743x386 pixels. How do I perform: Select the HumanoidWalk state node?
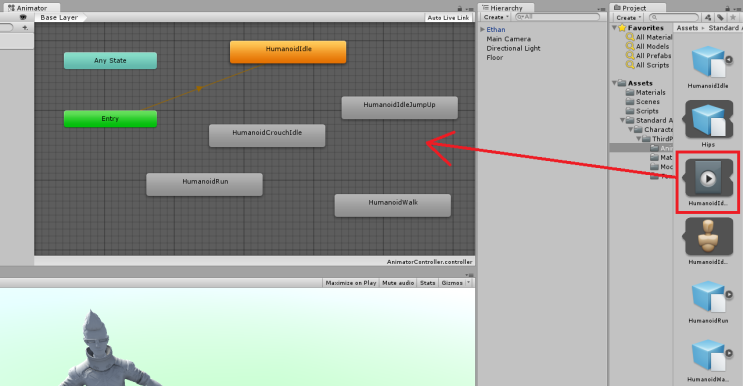point(393,205)
